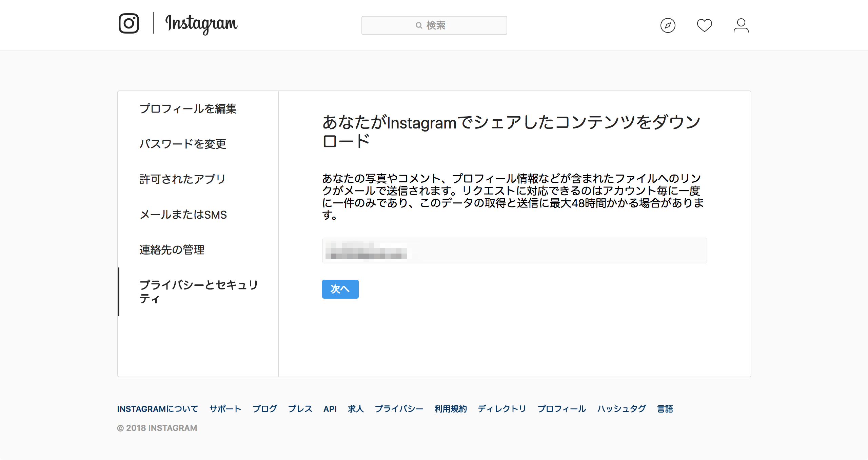Open the activity heart icon
868x460 pixels.
704,25
